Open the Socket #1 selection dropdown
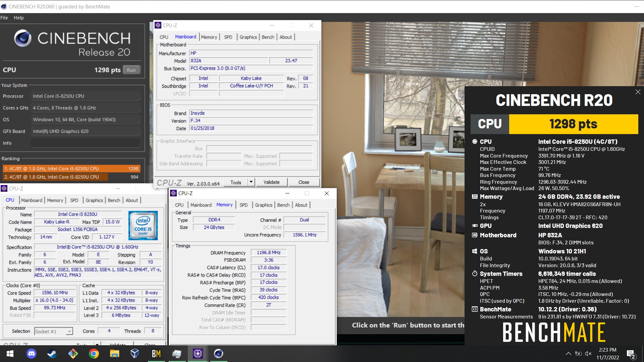 point(54,331)
